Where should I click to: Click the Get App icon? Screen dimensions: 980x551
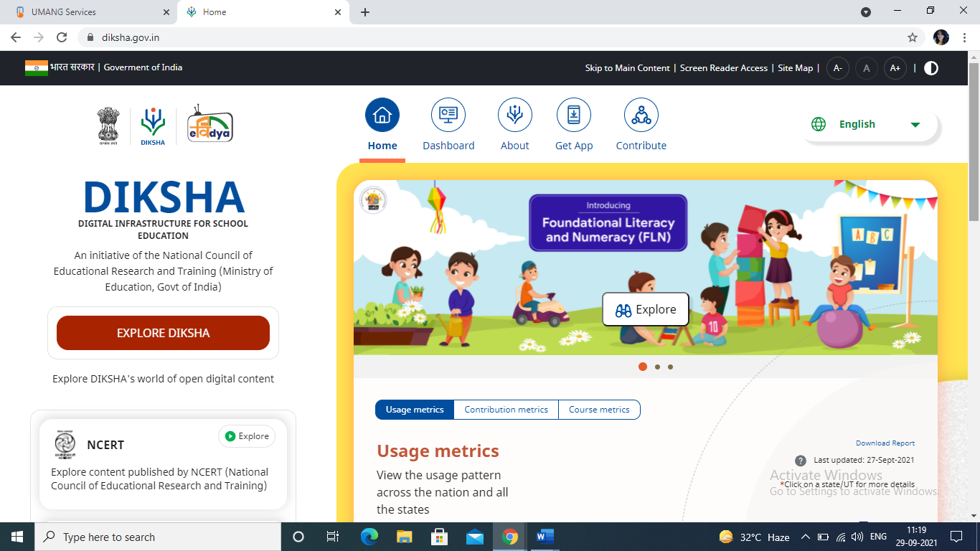coord(573,114)
